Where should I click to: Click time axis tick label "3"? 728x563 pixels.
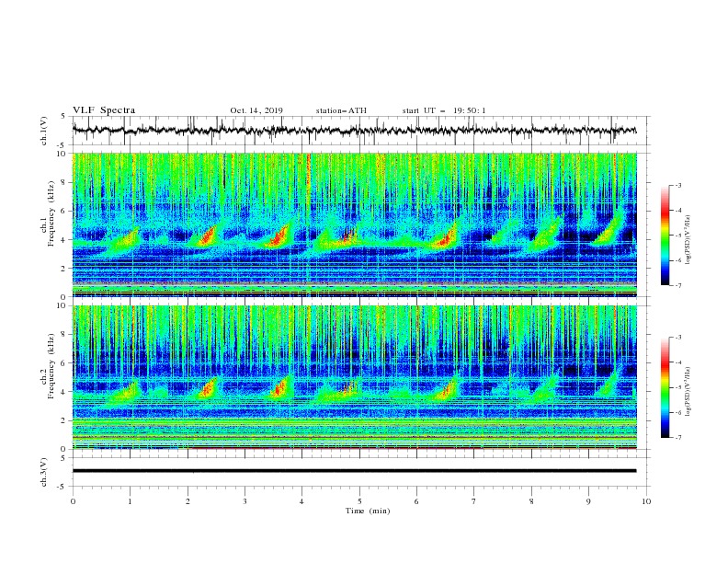(245, 501)
